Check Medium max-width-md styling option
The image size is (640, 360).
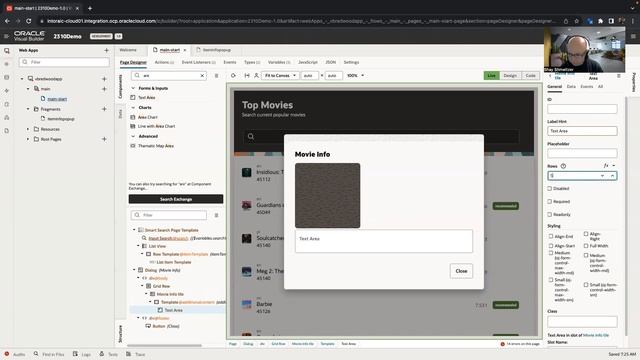click(x=551, y=253)
